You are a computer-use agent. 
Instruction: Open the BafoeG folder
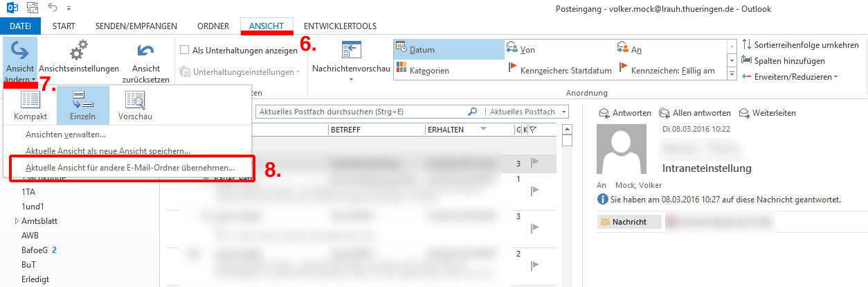(35, 250)
